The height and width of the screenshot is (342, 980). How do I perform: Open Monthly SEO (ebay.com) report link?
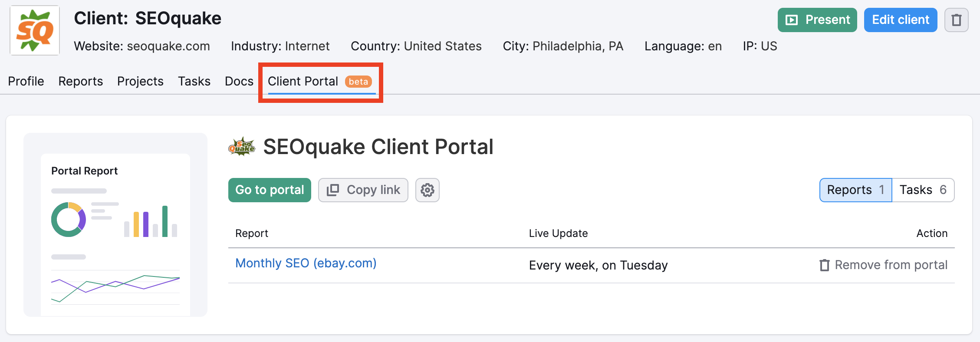click(306, 263)
